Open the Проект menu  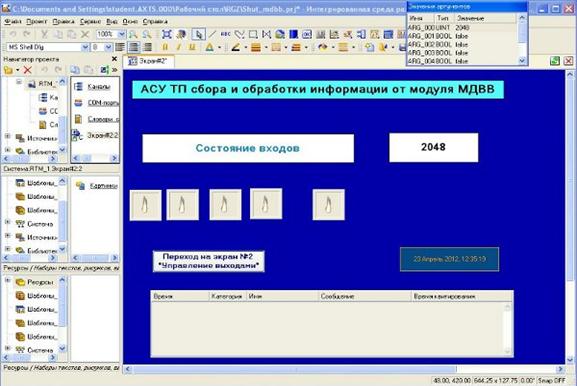click(36, 22)
